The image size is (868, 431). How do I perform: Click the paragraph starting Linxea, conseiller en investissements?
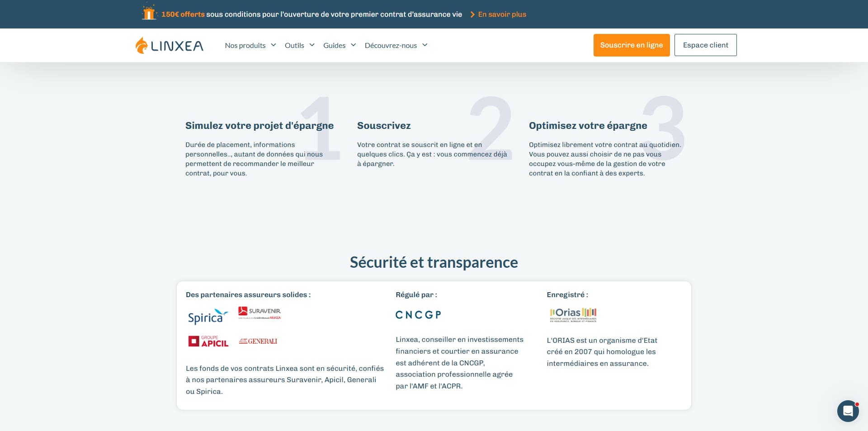click(459, 363)
